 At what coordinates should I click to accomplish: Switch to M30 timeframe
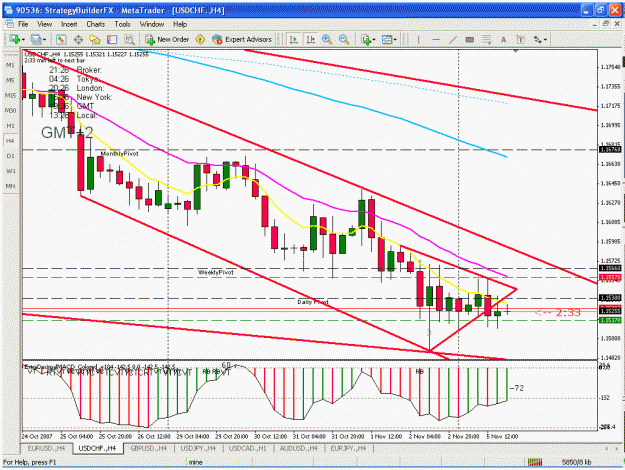click(10, 110)
